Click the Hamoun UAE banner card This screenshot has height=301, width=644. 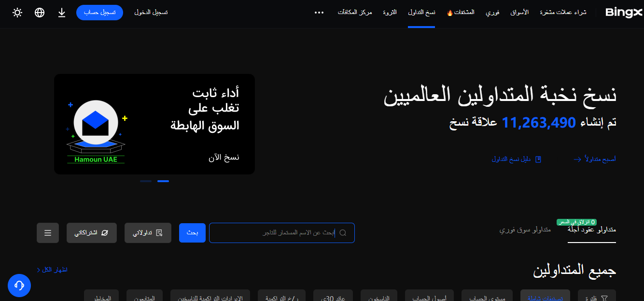tap(154, 124)
